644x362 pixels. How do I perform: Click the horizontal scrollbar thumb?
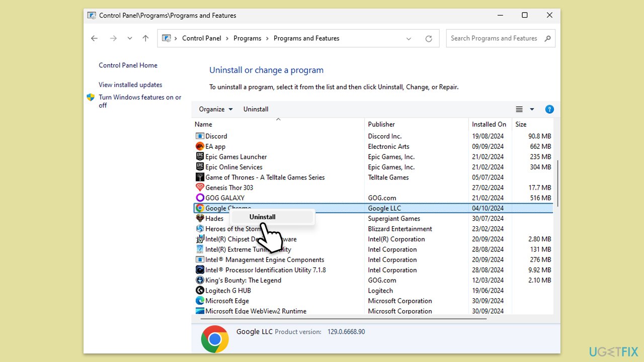[344, 318]
